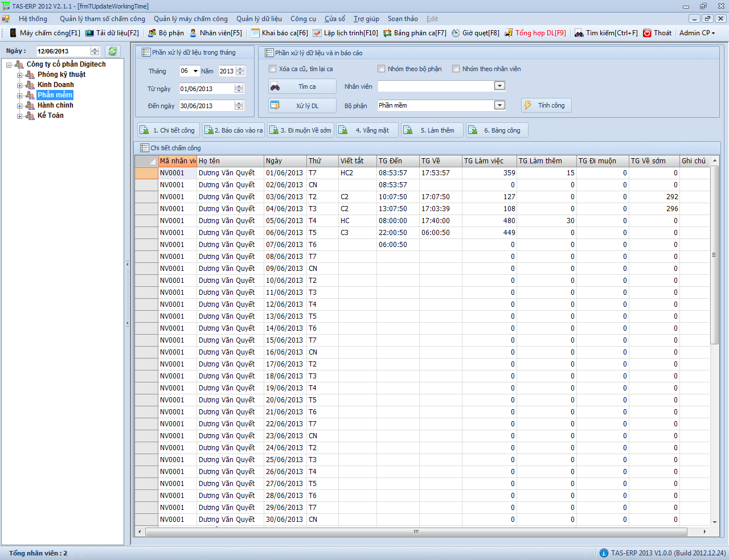Click 2. Báo cáo vào ra button
This screenshot has height=560, width=729.
(234, 130)
